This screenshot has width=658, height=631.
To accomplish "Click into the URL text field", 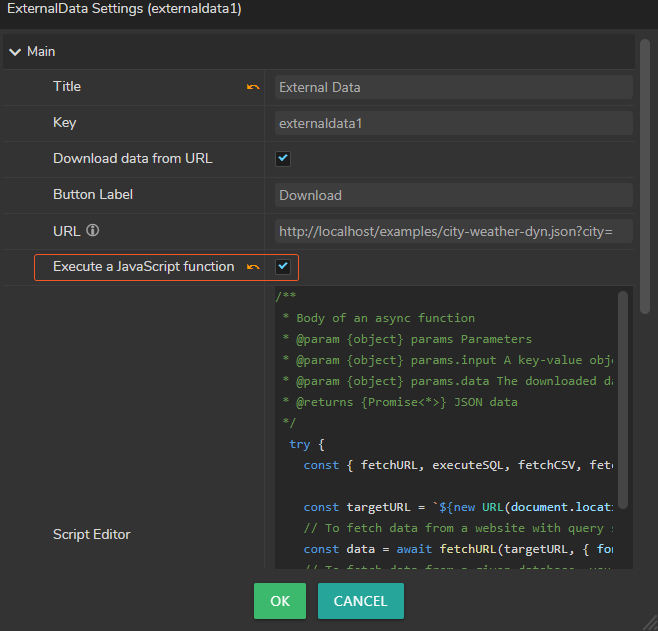I will coord(453,231).
